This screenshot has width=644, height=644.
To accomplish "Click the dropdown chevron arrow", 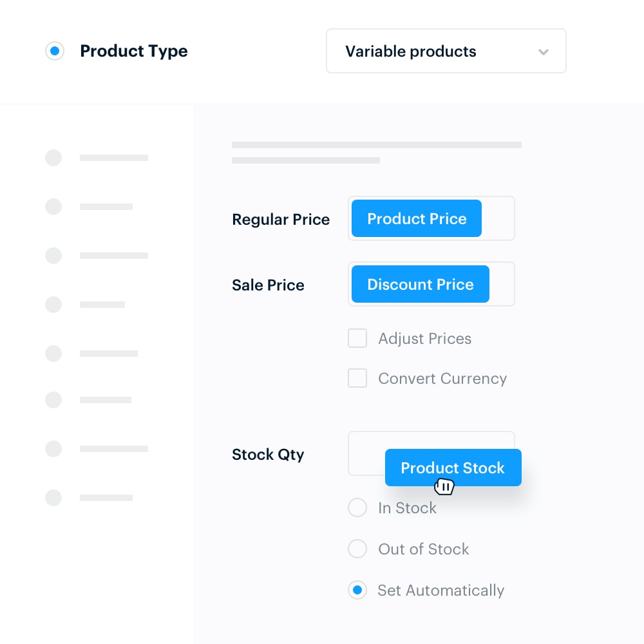I will (544, 52).
